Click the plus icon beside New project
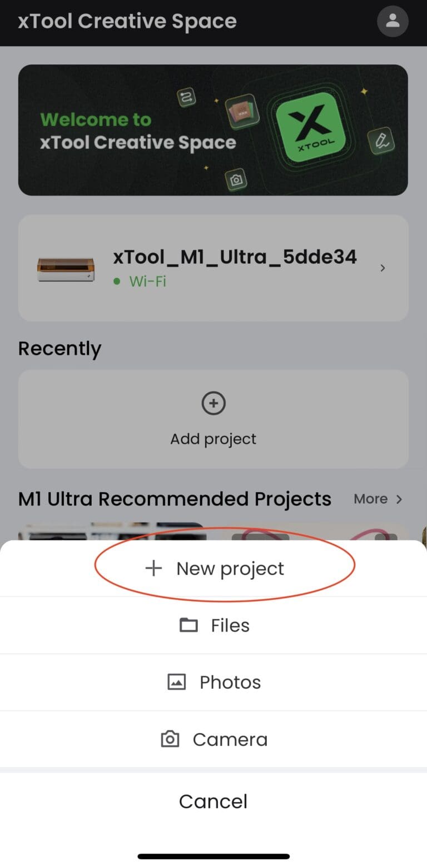Screen dimensions: 427x868 [x=153, y=568]
